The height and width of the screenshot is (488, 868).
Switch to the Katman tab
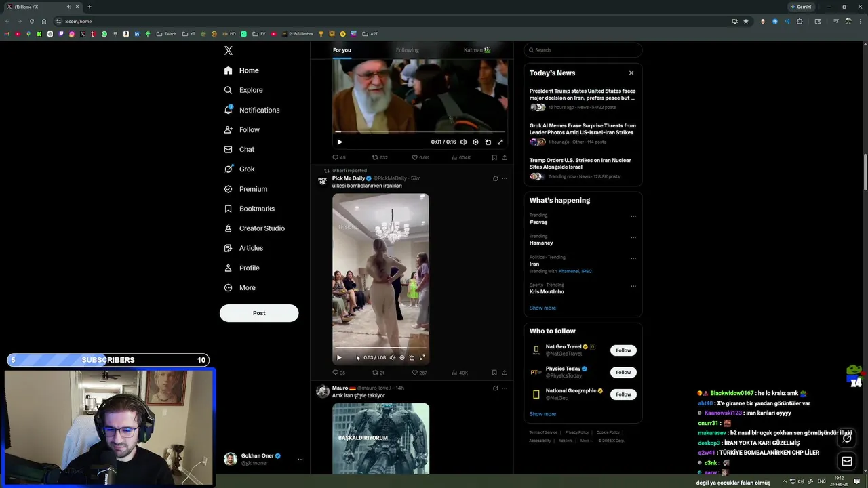pyautogui.click(x=477, y=50)
